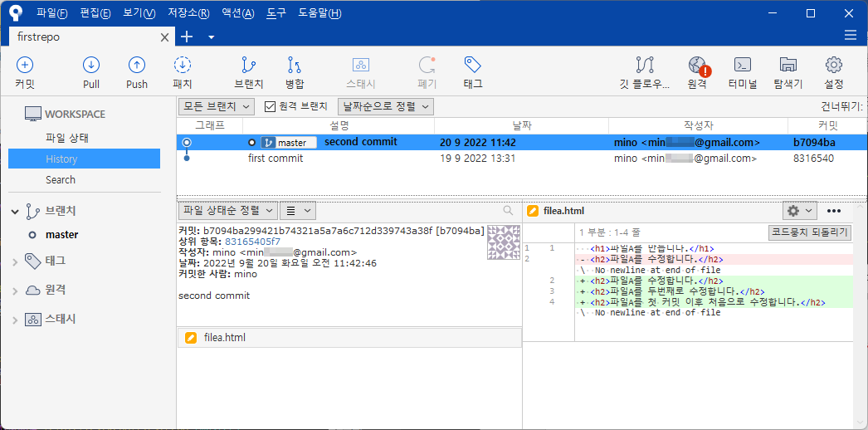Click the Push toolbar icon
The height and width of the screenshot is (430, 868).
click(x=137, y=66)
